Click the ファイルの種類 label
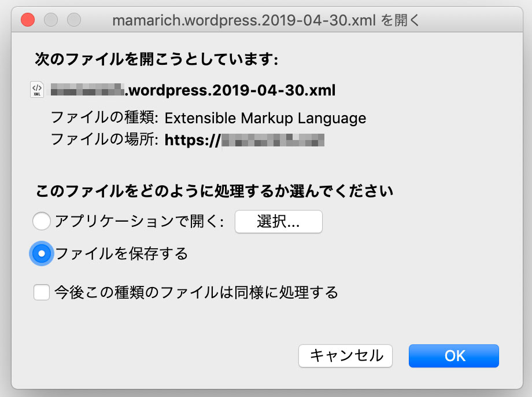 pyautogui.click(x=105, y=118)
